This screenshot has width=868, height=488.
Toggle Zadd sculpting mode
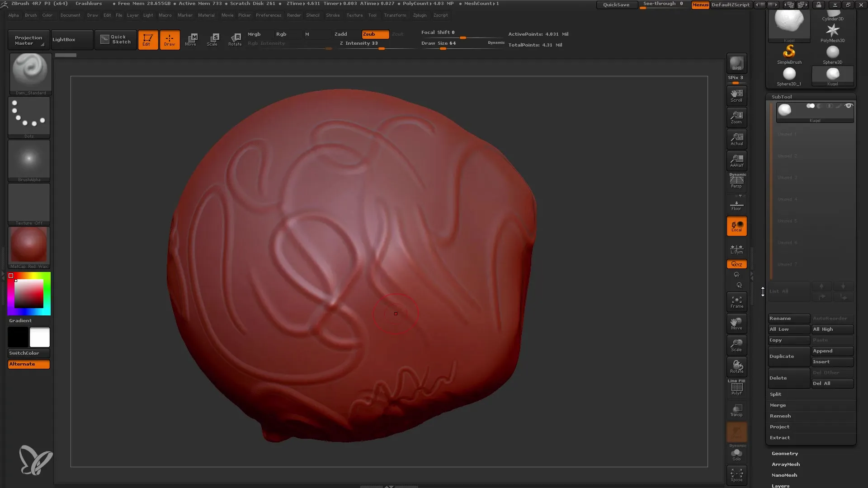341,34
